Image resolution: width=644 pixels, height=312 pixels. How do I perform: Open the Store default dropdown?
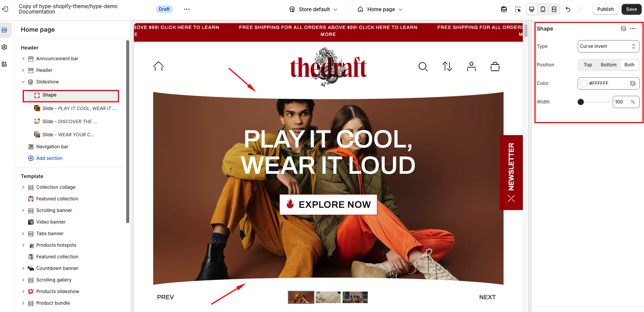pyautogui.click(x=313, y=9)
